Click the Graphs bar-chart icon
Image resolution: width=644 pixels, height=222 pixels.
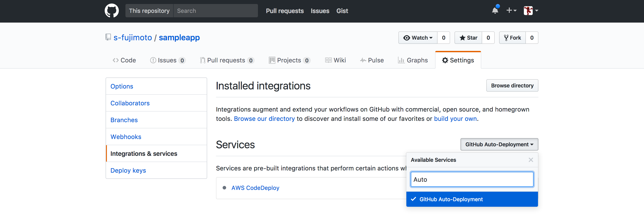pos(401,60)
